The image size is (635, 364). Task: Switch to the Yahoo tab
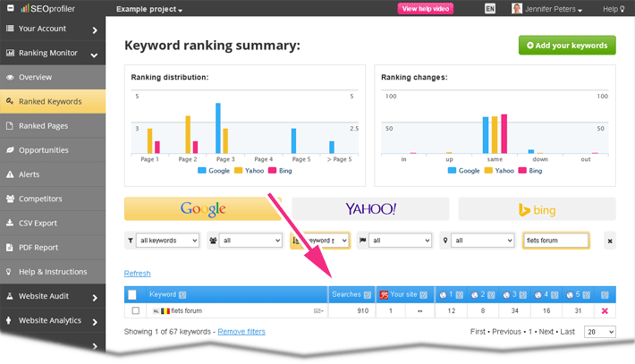(x=370, y=208)
